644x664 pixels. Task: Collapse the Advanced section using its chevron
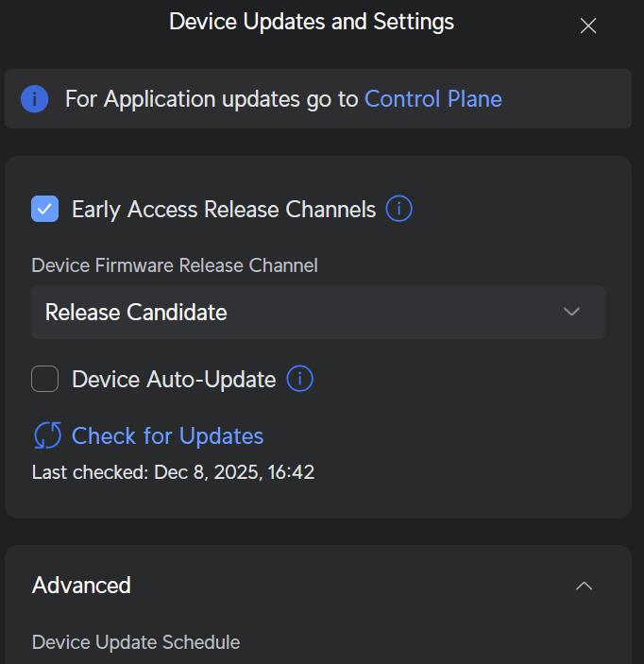[x=585, y=586]
